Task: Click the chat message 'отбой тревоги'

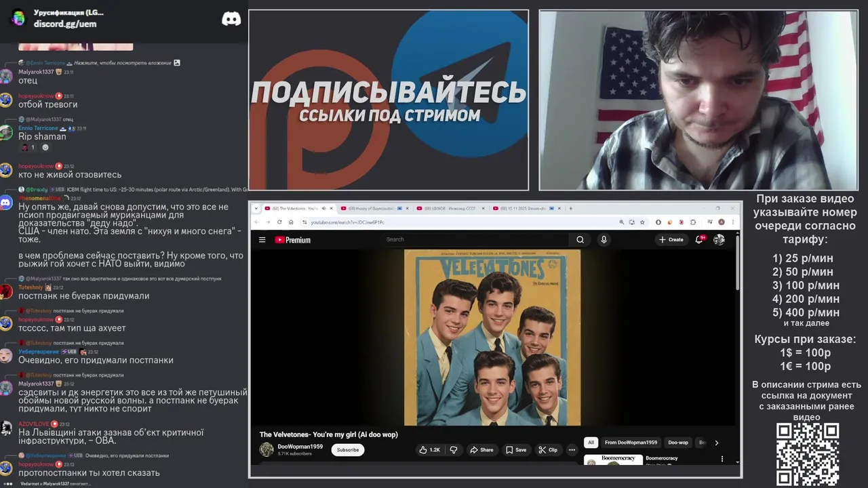Action: [47, 104]
